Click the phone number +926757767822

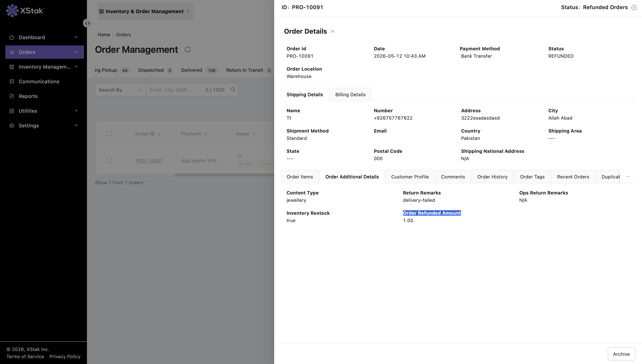tap(393, 118)
